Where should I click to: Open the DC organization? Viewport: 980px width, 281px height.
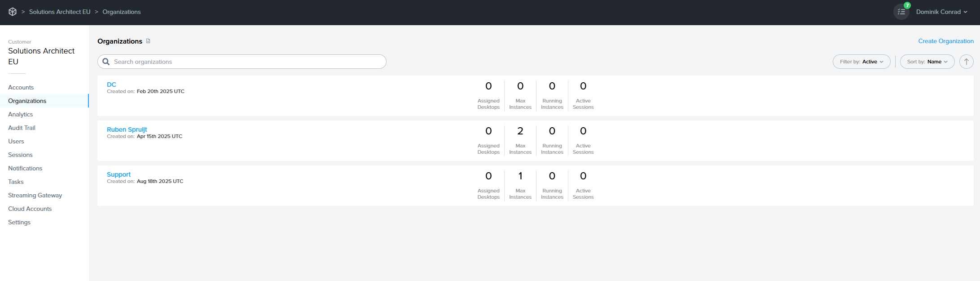click(x=111, y=85)
